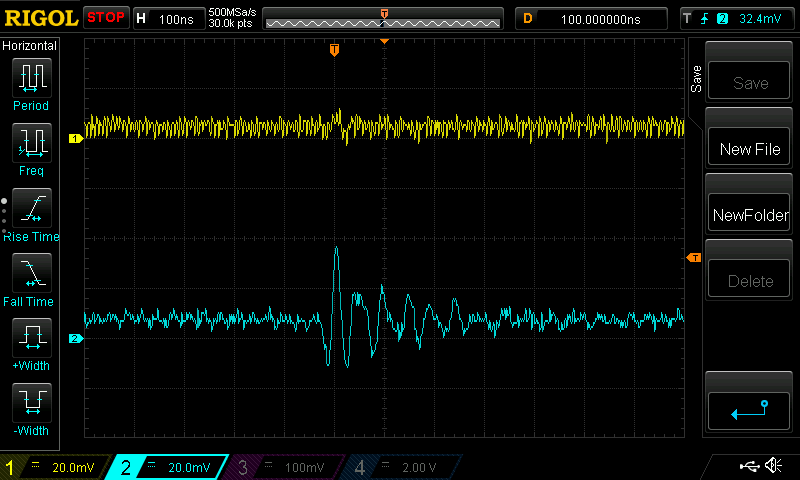Click the measurement menu page indicator dots

pyautogui.click(x=4, y=217)
